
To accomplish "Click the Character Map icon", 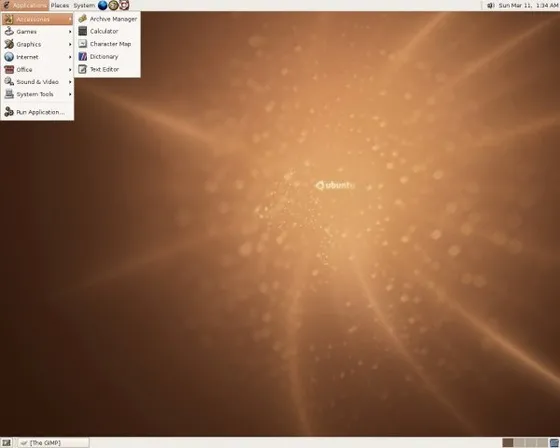I will 83,44.
